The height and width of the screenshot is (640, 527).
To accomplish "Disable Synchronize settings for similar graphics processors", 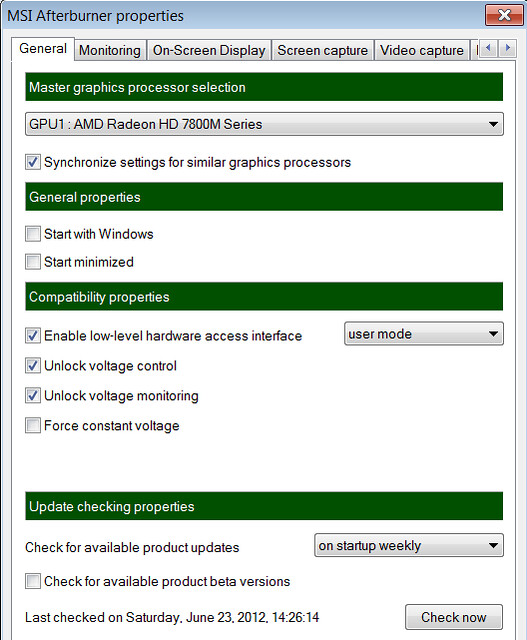I will pyautogui.click(x=33, y=162).
